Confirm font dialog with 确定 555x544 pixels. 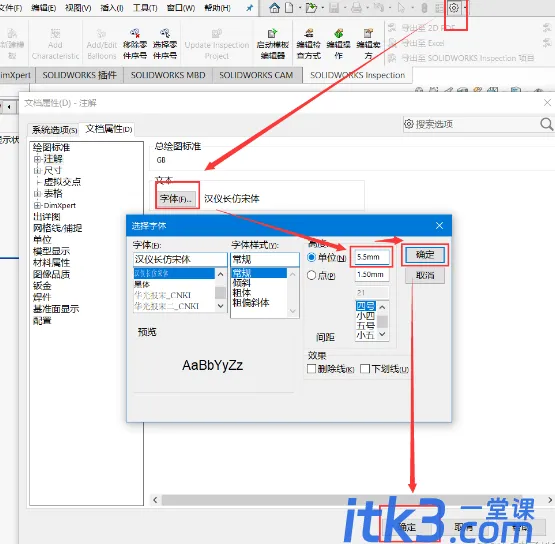425,254
